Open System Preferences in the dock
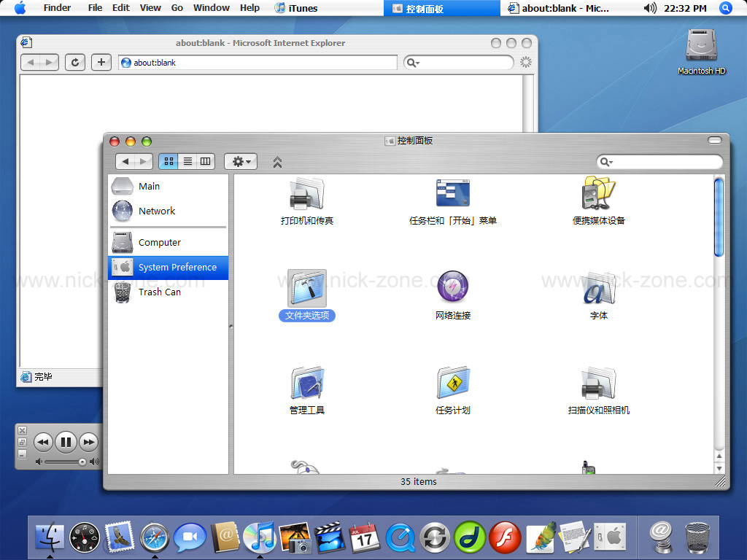 coord(611,537)
